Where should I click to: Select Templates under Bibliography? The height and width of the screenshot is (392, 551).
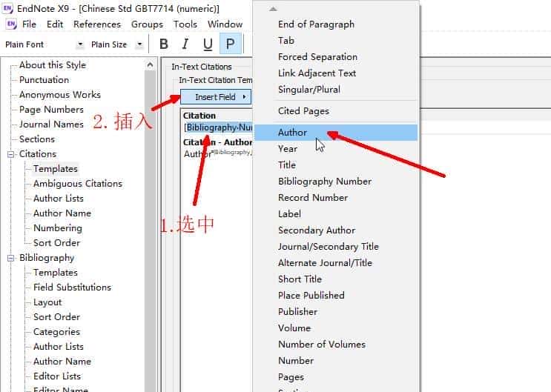[56, 273]
